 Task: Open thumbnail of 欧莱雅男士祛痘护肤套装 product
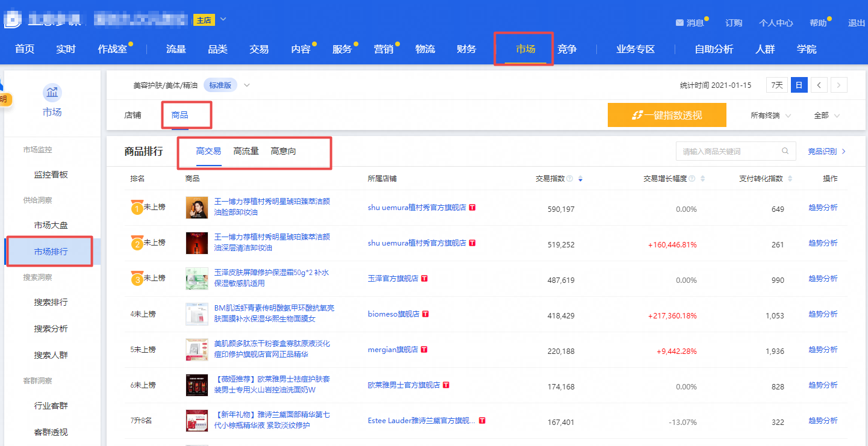pyautogui.click(x=197, y=385)
